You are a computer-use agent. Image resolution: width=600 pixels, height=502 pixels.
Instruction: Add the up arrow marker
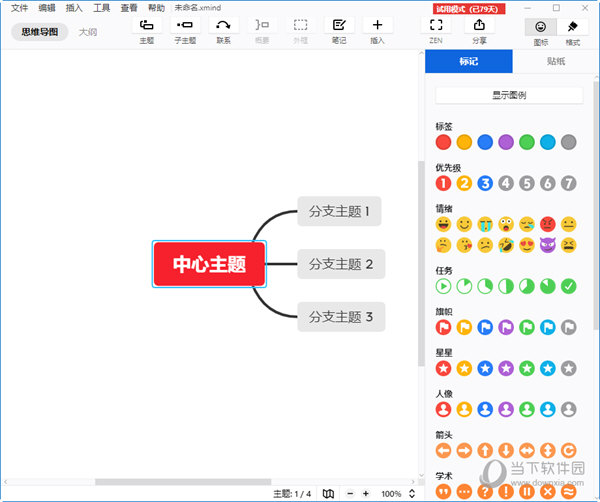click(x=485, y=451)
